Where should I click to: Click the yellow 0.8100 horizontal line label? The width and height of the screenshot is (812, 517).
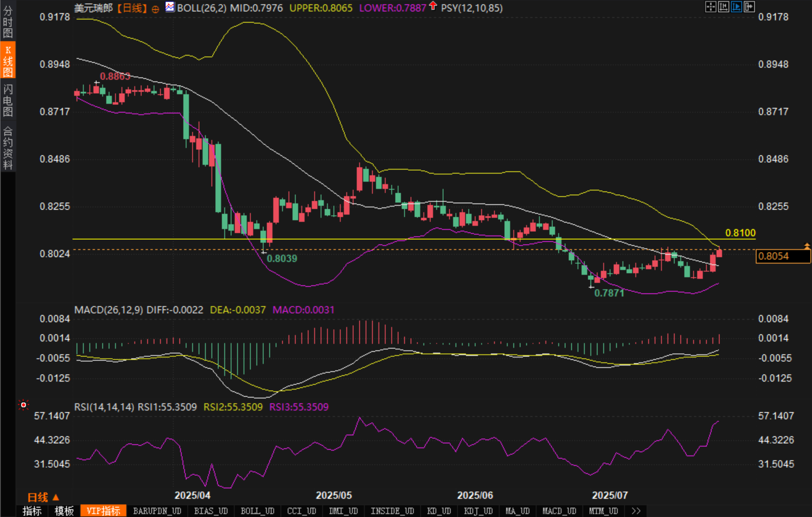point(740,233)
